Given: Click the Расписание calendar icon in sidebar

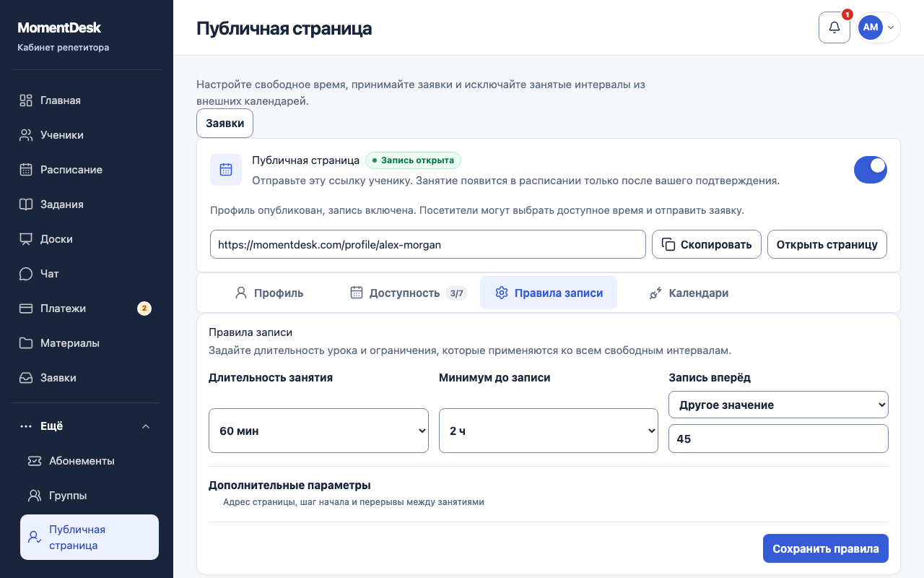Looking at the screenshot, I should [x=26, y=170].
